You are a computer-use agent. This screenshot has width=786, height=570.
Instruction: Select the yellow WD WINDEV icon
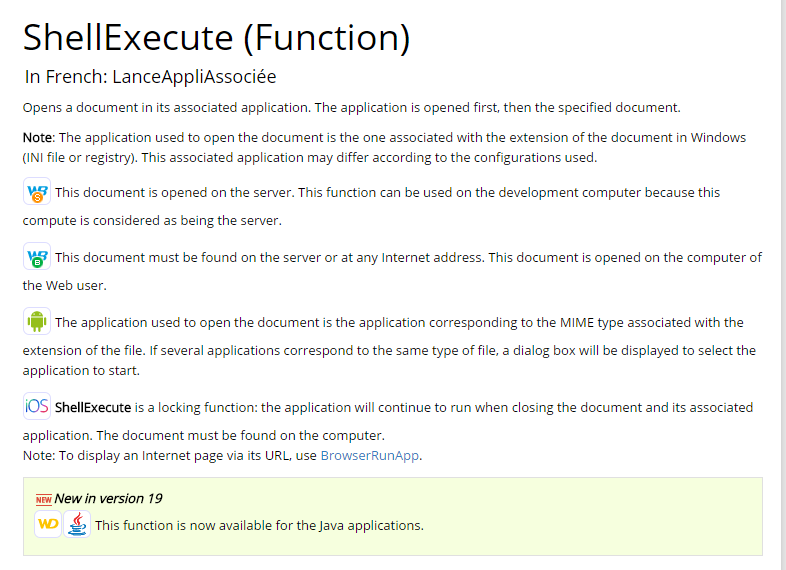pyautogui.click(x=48, y=524)
